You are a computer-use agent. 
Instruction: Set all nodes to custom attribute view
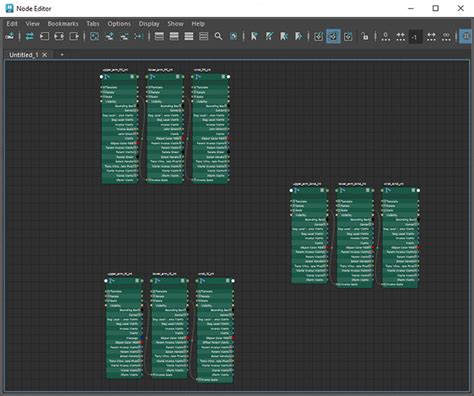[x=203, y=36]
